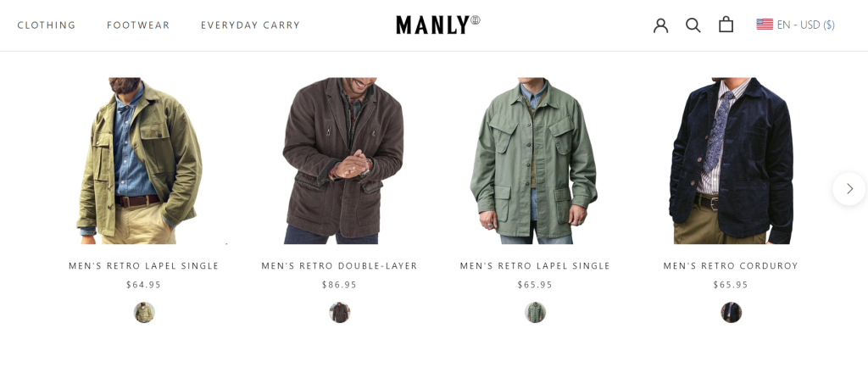Open the CLOTHING menu
868x373 pixels.
click(x=47, y=25)
